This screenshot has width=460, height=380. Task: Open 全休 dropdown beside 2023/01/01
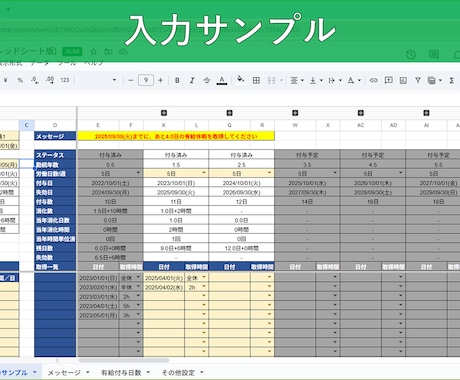pyautogui.click(x=138, y=277)
